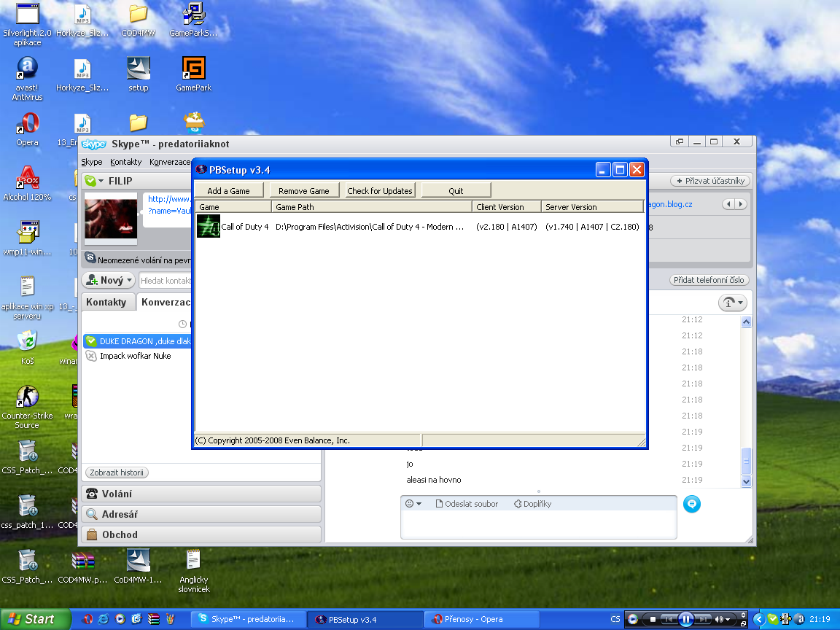
Task: Click Přizvat účastníky button
Action: (x=710, y=181)
